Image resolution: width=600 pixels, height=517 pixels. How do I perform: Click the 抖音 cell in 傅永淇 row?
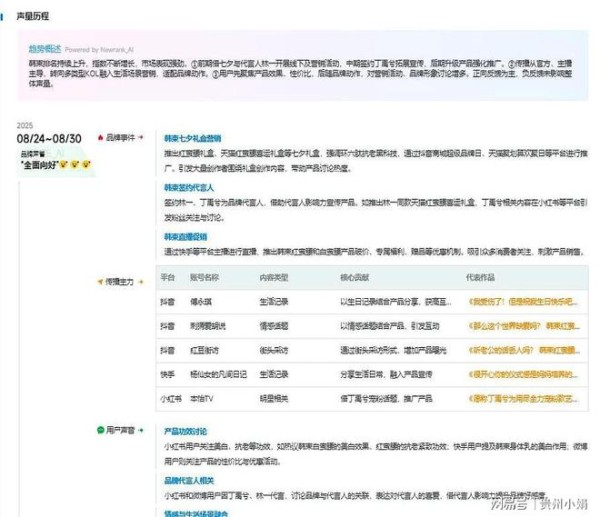(167, 302)
